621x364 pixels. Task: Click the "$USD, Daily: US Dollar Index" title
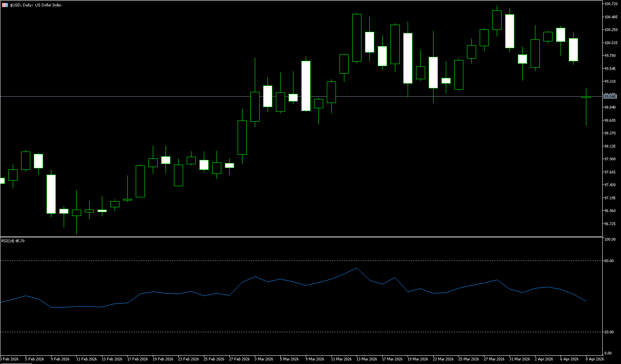pyautogui.click(x=36, y=5)
